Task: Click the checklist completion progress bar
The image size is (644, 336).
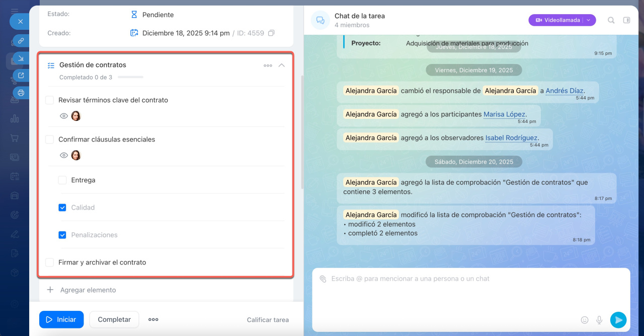Action: pyautogui.click(x=130, y=78)
